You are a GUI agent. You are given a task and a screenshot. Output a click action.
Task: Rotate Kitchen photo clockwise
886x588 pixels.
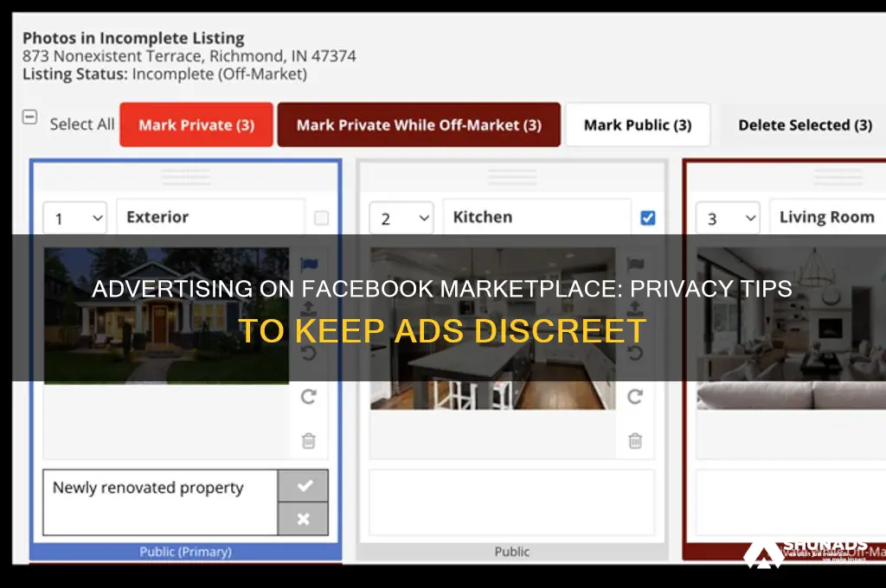coord(635,397)
